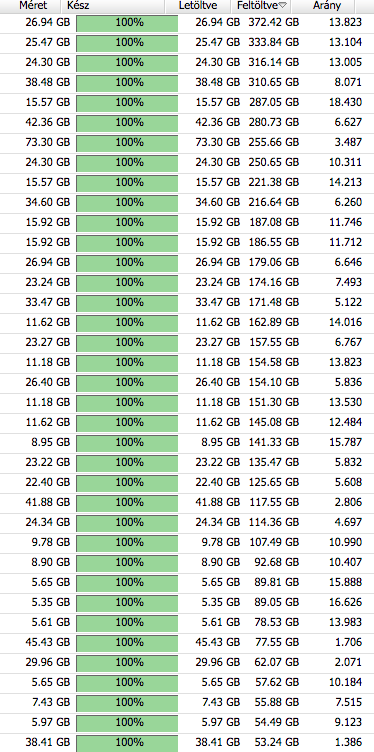
Task: Click the 41.88 GB size cell
Action: coord(47,502)
